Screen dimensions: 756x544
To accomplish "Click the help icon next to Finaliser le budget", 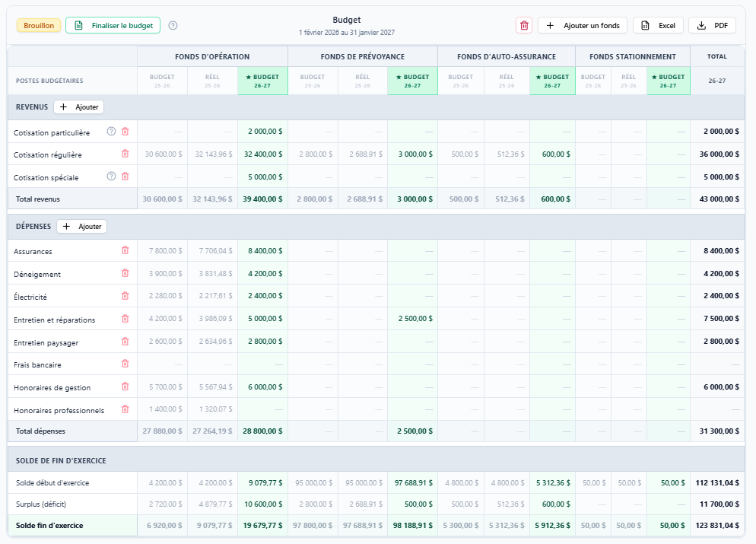I will [173, 26].
